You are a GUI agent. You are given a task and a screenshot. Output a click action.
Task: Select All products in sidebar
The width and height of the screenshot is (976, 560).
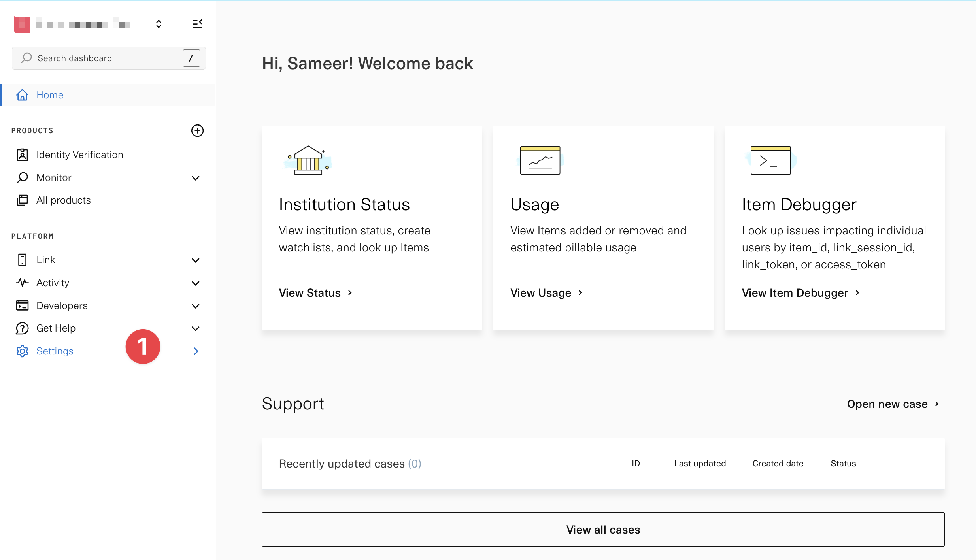click(x=63, y=200)
